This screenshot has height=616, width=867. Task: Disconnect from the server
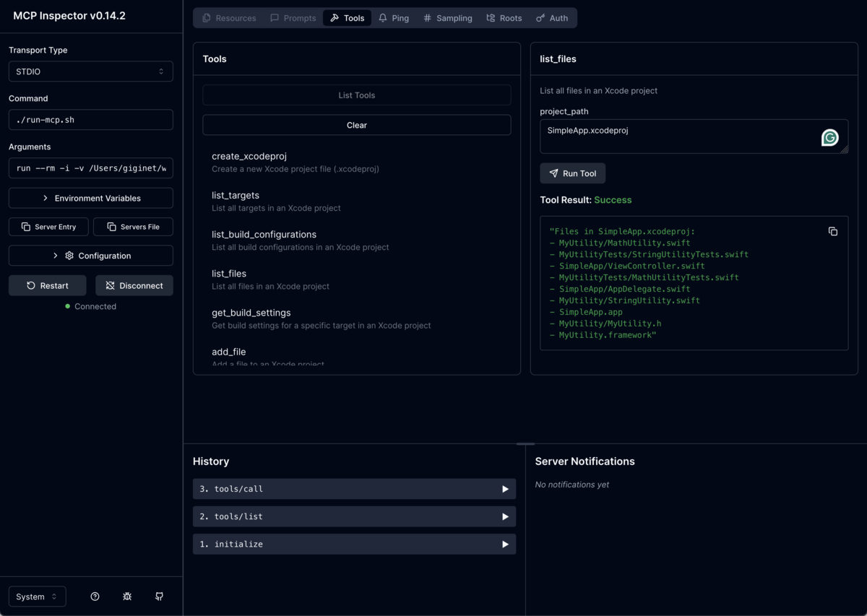(x=134, y=285)
